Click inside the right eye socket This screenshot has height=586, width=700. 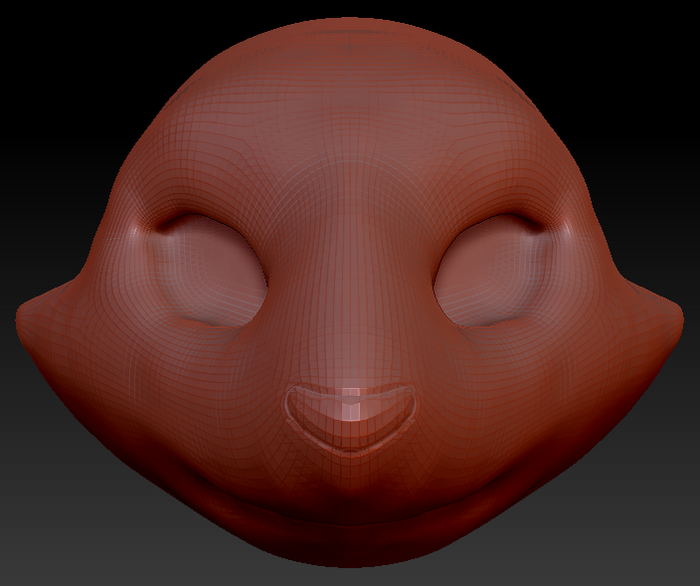point(490,270)
